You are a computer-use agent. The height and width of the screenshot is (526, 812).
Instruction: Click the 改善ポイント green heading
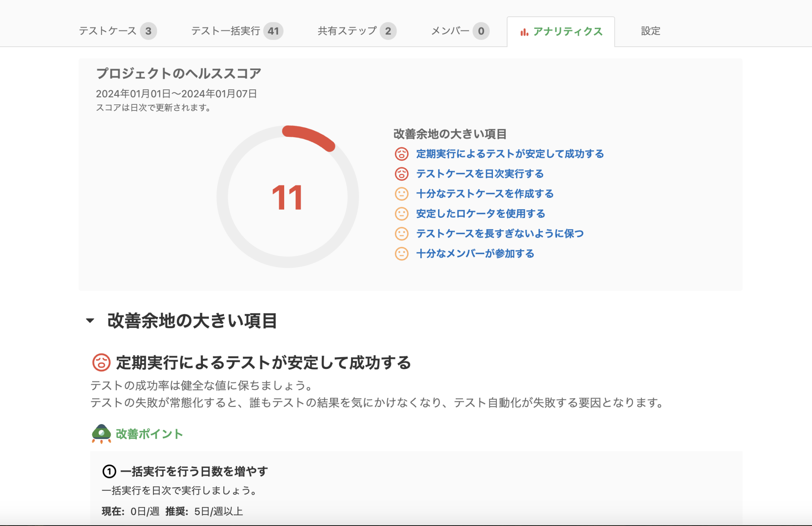149,434
